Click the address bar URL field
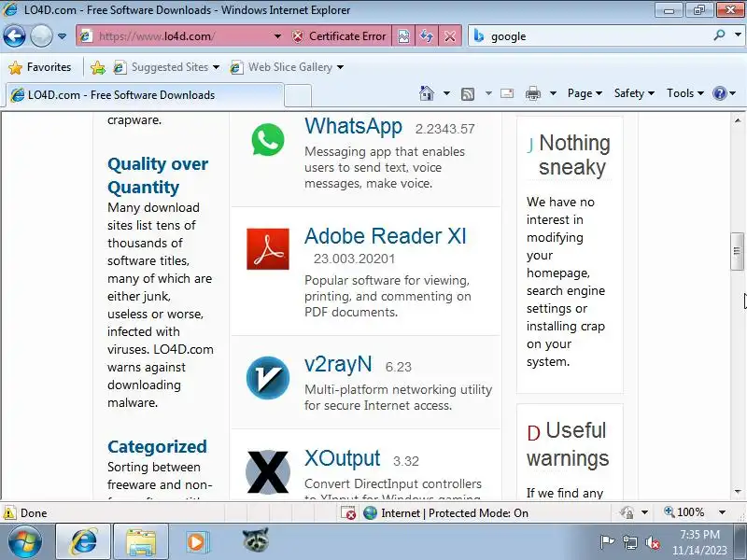This screenshot has height=560, width=747. (175, 36)
